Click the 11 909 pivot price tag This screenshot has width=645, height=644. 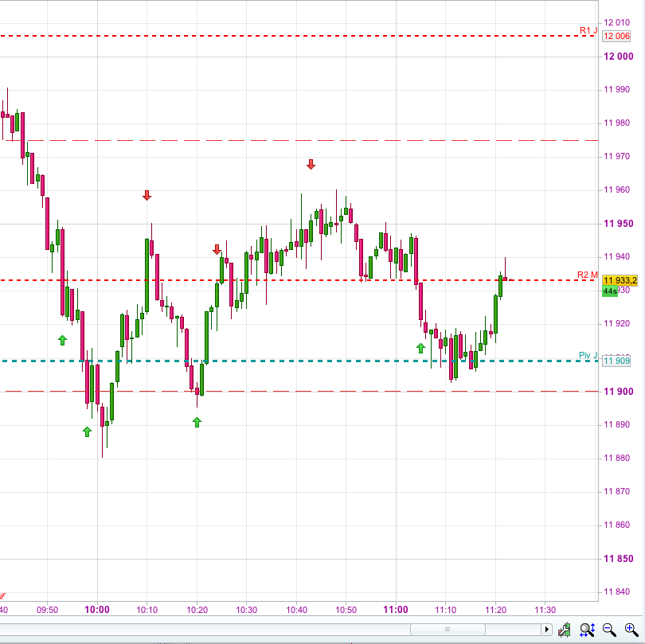(616, 361)
